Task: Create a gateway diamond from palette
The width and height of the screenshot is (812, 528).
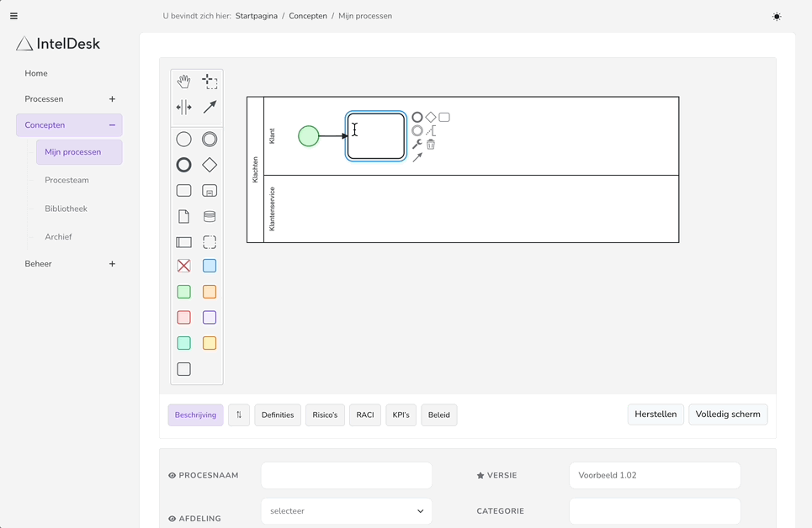Action: point(210,165)
